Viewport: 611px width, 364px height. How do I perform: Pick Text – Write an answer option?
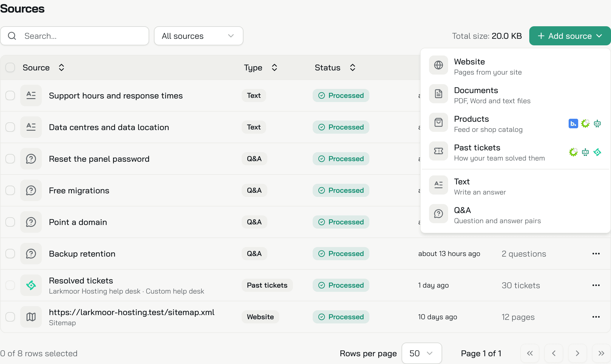tap(515, 186)
